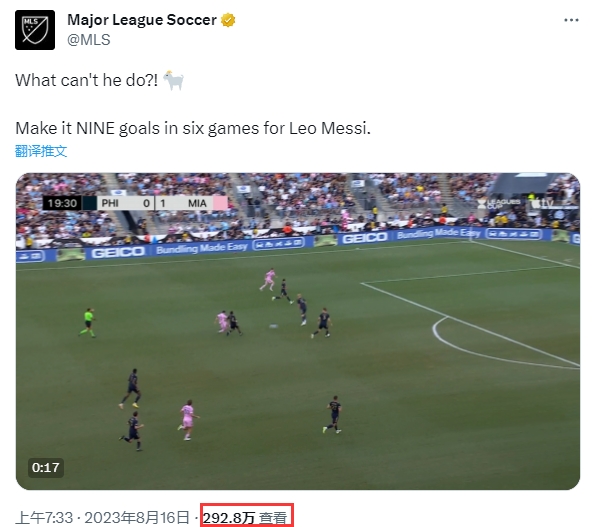Image resolution: width=596 pixels, height=527 pixels.
Task: Click the tweet timestamp 上午7:33
Action: (x=44, y=517)
